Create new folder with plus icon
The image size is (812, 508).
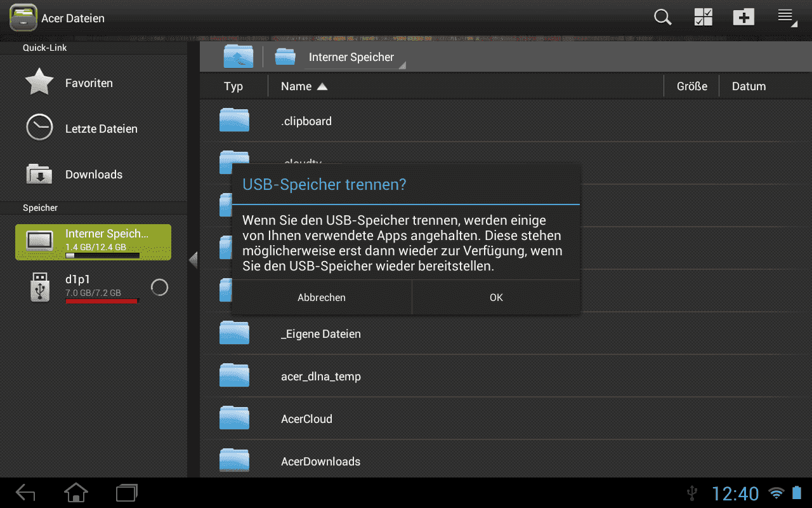(x=743, y=17)
